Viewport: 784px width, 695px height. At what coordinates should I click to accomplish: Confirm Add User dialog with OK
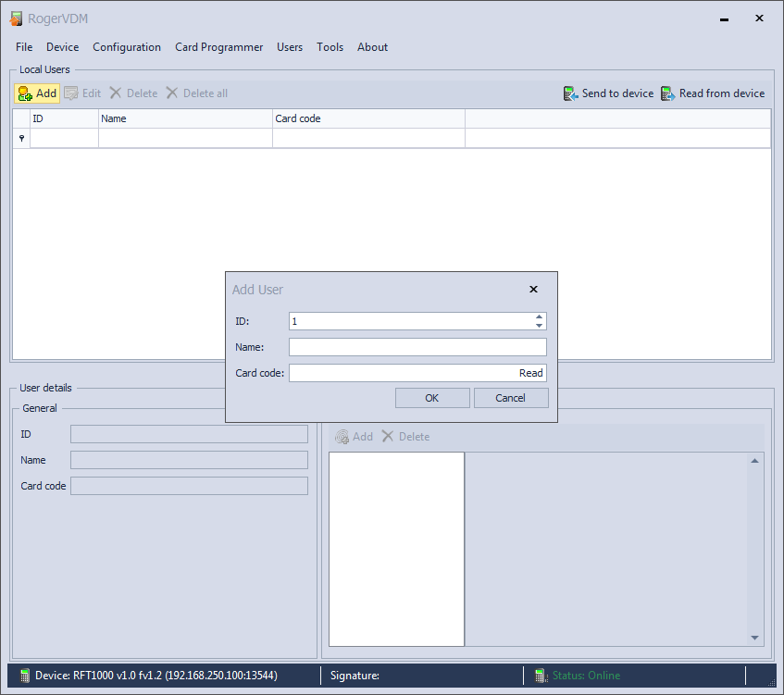[432, 398]
